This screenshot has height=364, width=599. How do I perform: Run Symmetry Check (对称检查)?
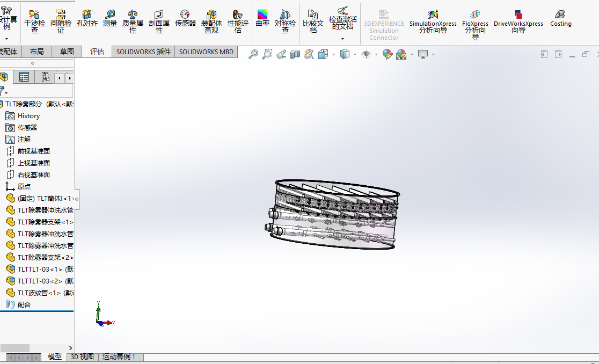click(285, 22)
